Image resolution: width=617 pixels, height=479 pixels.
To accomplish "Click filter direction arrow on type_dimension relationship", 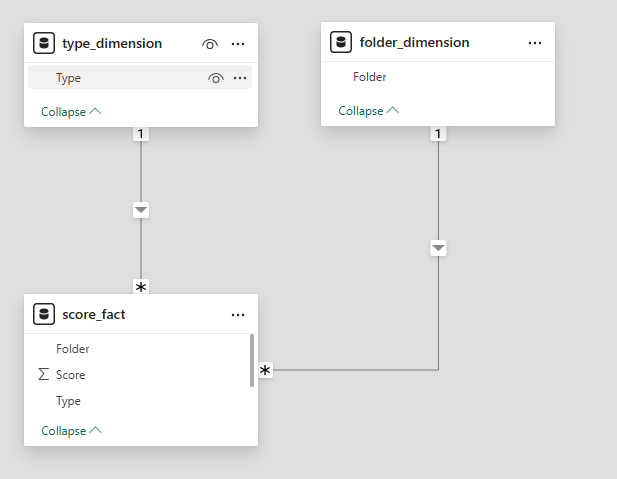I will (141, 210).
